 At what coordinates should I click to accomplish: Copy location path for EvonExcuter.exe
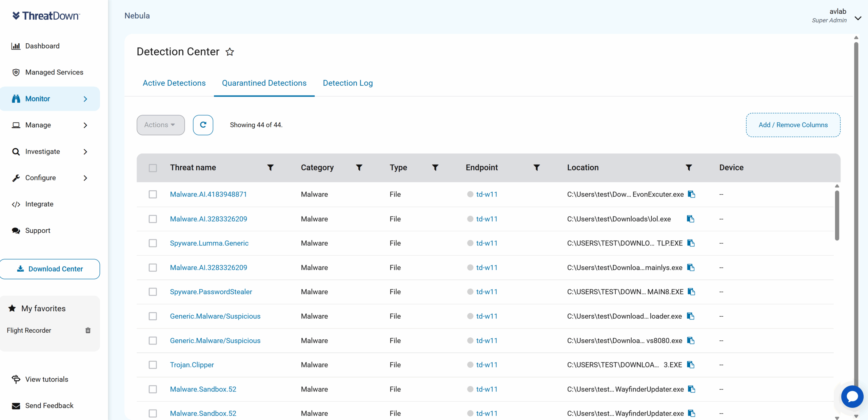[691, 194]
